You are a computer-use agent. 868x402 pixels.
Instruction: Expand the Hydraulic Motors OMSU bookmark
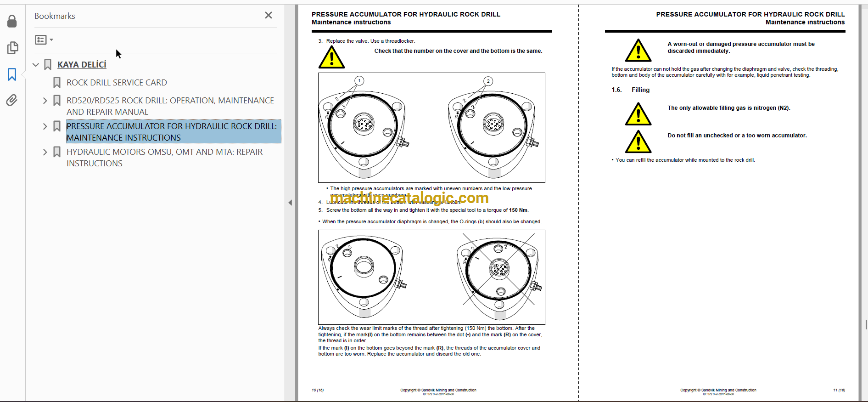click(x=45, y=152)
